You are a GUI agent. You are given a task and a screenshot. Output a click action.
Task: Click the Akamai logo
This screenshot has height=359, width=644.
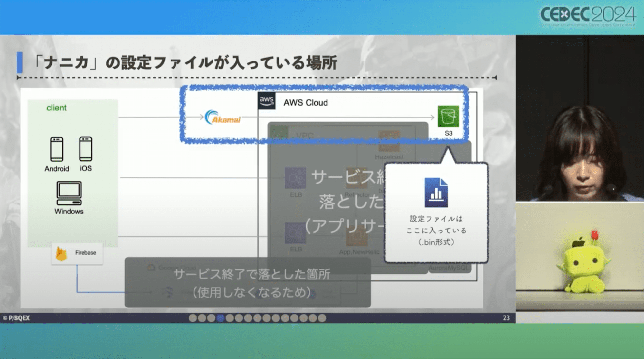coord(223,118)
